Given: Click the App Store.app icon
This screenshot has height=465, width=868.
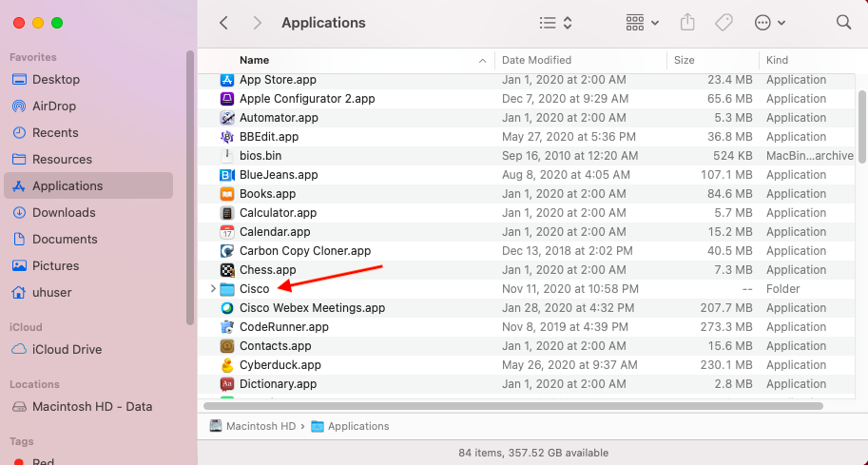Looking at the screenshot, I should tap(227, 80).
